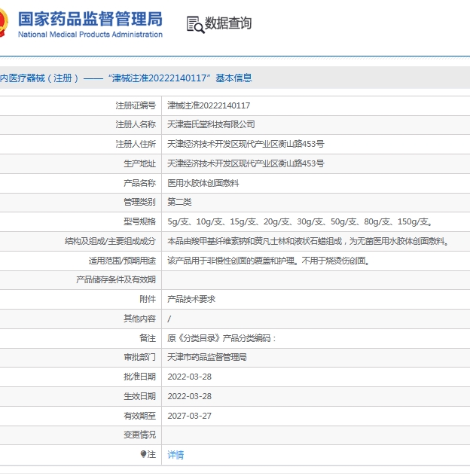Select the 第二类 category value
470x476 pixels.
179,202
